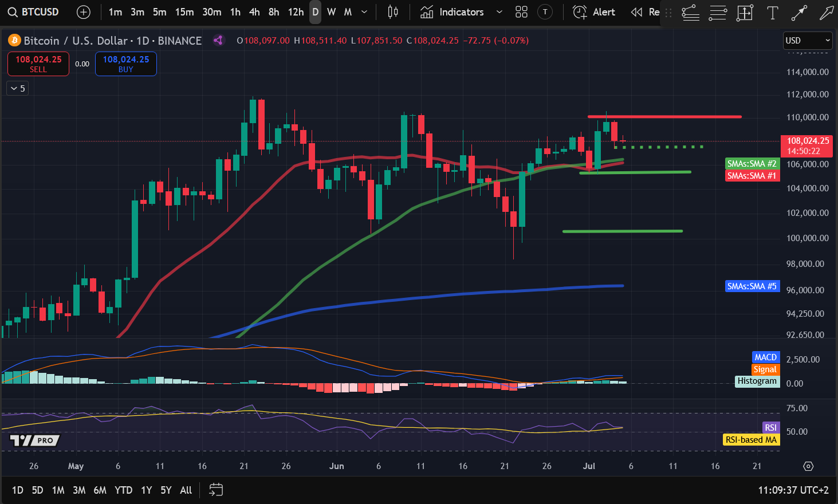Set date range to 3M
Viewport: 838px width, 504px height.
[79, 490]
